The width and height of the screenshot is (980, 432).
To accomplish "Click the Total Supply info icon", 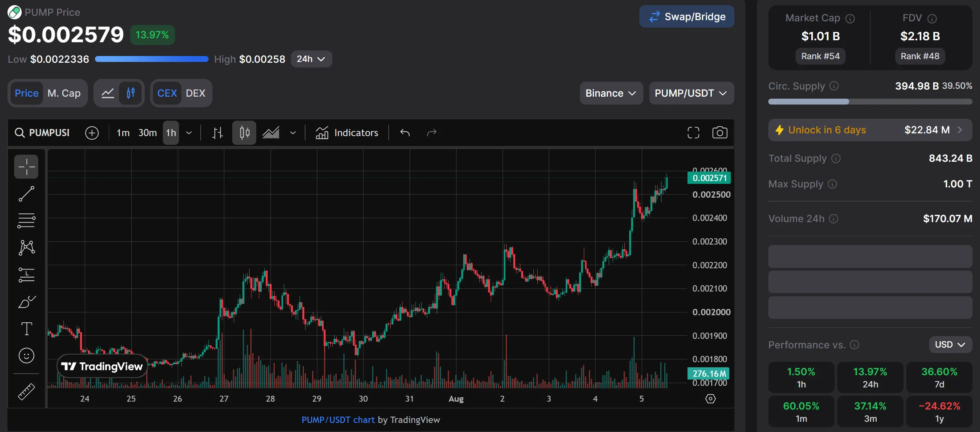I will point(836,158).
